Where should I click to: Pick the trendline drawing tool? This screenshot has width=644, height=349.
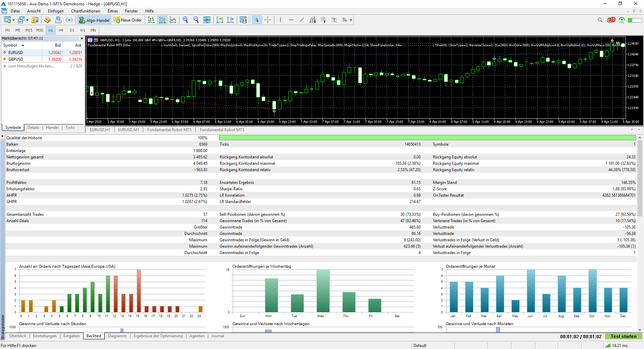click(x=302, y=20)
